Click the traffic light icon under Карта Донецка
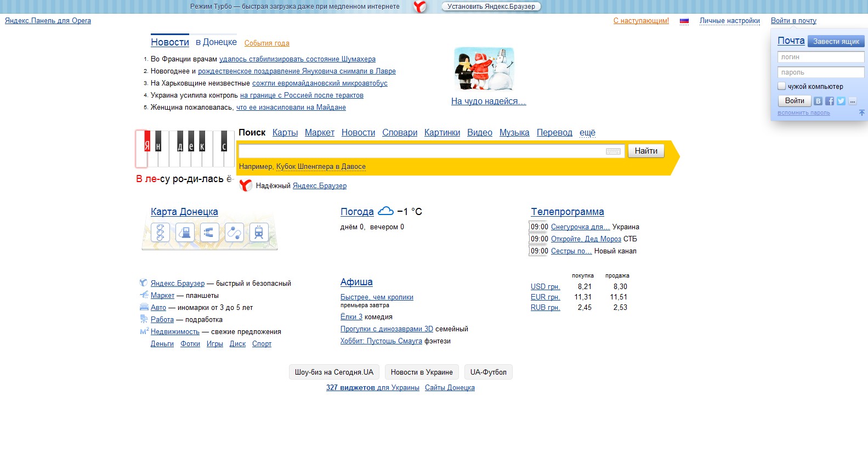This screenshot has height=452, width=868. tap(160, 233)
